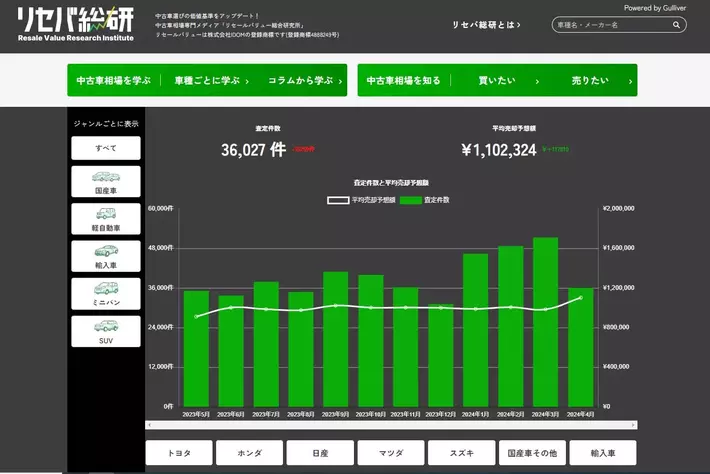Select the すべて genre filter
This screenshot has height=474, width=710.
(106, 148)
